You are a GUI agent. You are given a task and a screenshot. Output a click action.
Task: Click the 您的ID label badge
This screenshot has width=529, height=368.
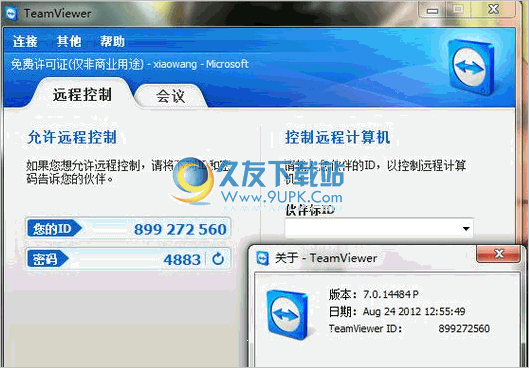point(54,229)
